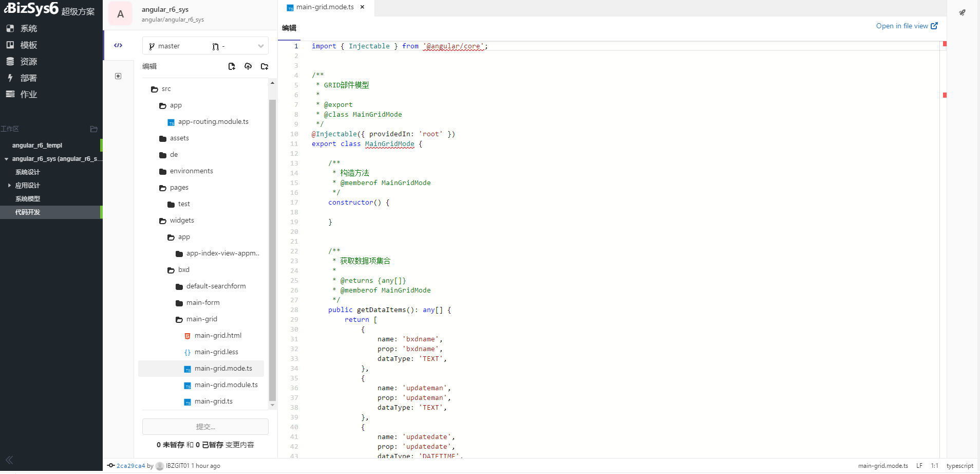Click the angular_r6_sys project title
The image size is (980, 474).
click(165, 9)
